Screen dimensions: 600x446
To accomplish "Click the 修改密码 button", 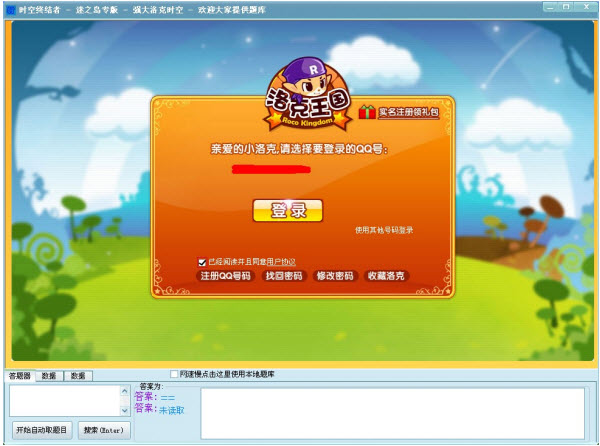I will [x=335, y=276].
